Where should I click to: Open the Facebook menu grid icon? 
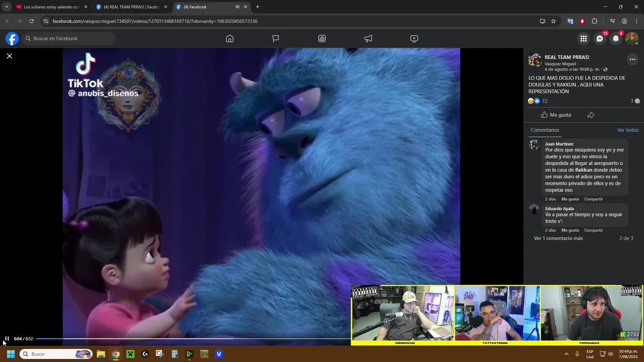[584, 39]
